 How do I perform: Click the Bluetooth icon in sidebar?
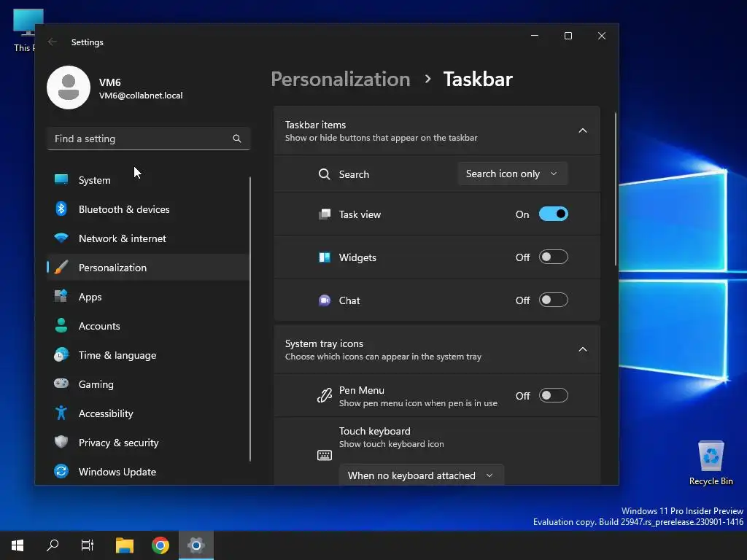(61, 209)
